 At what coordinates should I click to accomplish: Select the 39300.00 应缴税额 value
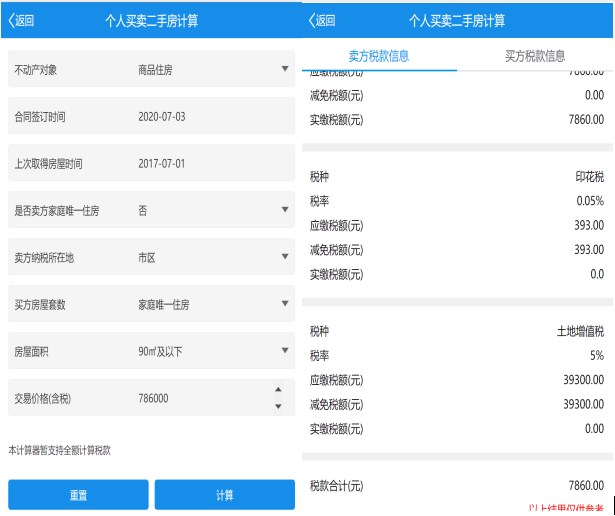click(584, 380)
